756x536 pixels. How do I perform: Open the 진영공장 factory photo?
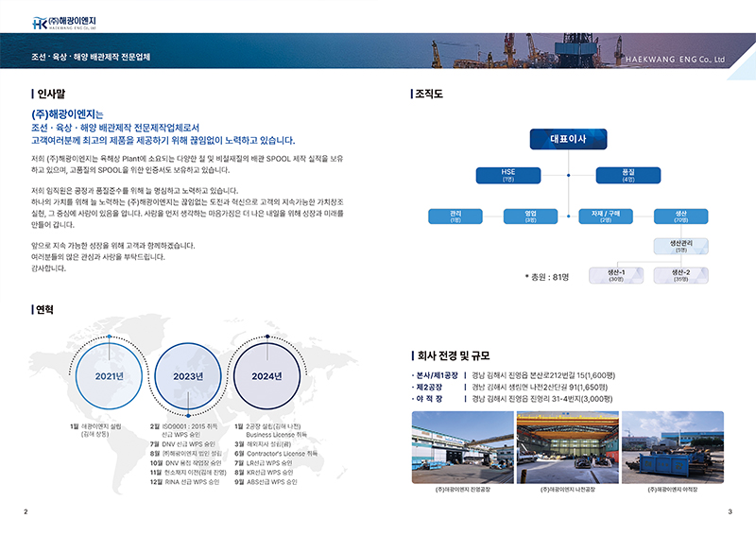pyautogui.click(x=463, y=446)
